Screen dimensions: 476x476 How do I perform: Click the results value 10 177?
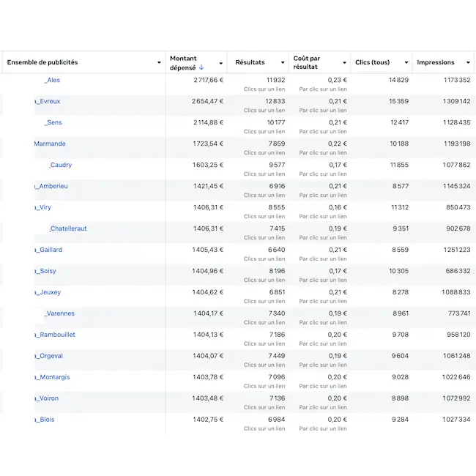(x=276, y=122)
